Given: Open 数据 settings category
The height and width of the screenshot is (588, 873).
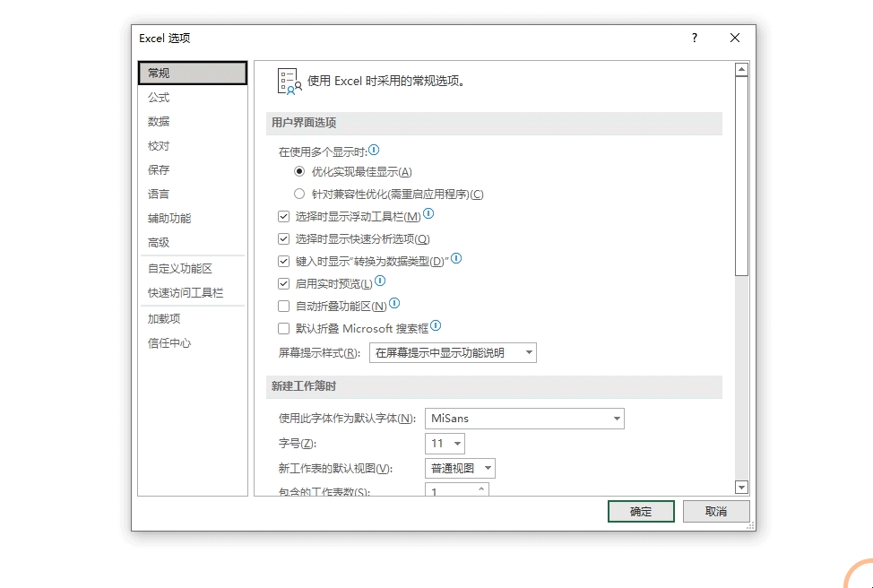Looking at the screenshot, I should [x=193, y=121].
